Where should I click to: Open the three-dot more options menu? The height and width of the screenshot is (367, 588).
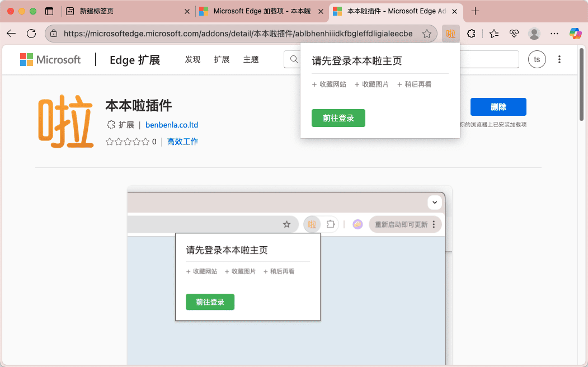click(x=559, y=59)
